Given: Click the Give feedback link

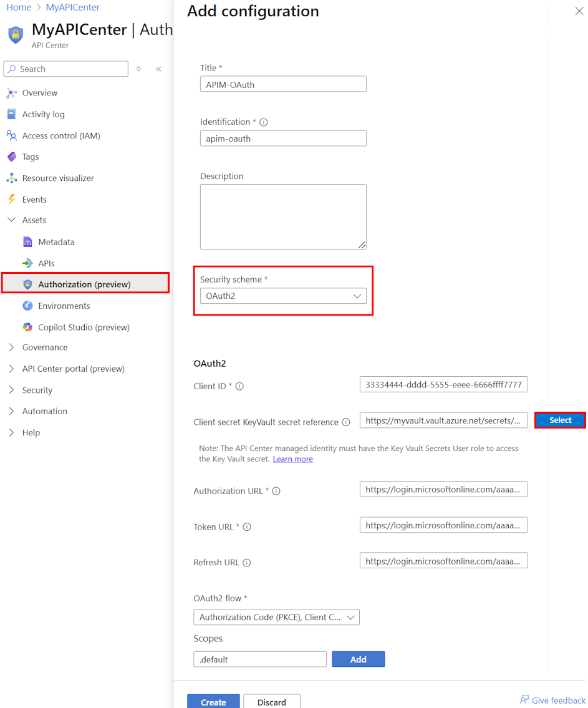Looking at the screenshot, I should [558, 700].
